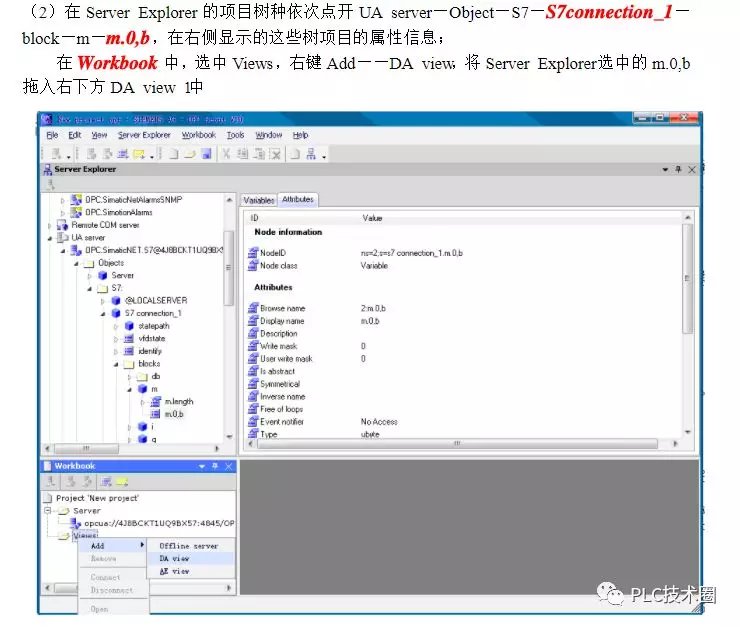
Task: Click the blue cube icon beside Server node
Action: (103, 275)
